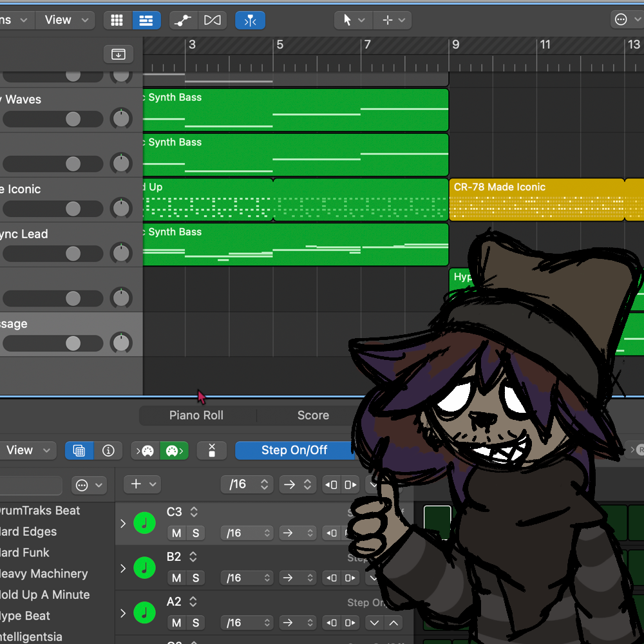Expand the B2 row disclosure arrow

point(123,568)
